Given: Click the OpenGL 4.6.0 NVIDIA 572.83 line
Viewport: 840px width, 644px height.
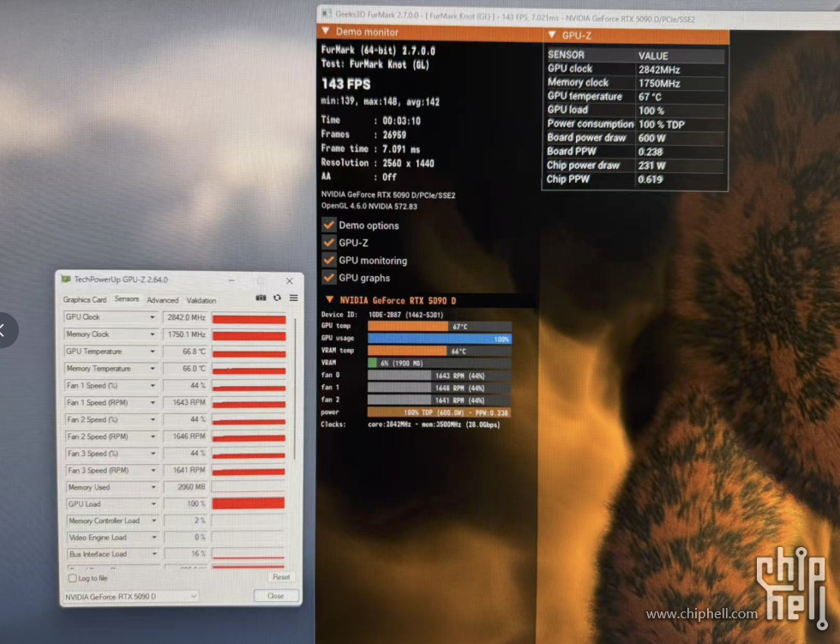Looking at the screenshot, I should click(369, 207).
